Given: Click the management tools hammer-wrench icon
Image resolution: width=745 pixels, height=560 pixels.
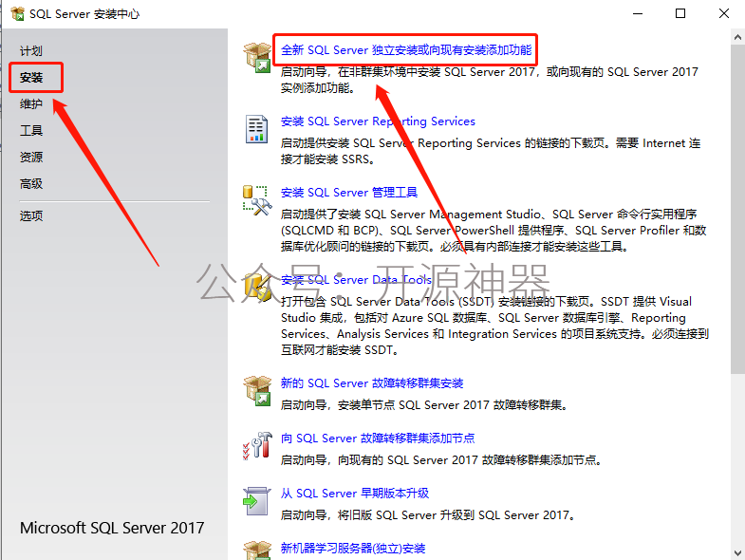Looking at the screenshot, I should (x=257, y=200).
